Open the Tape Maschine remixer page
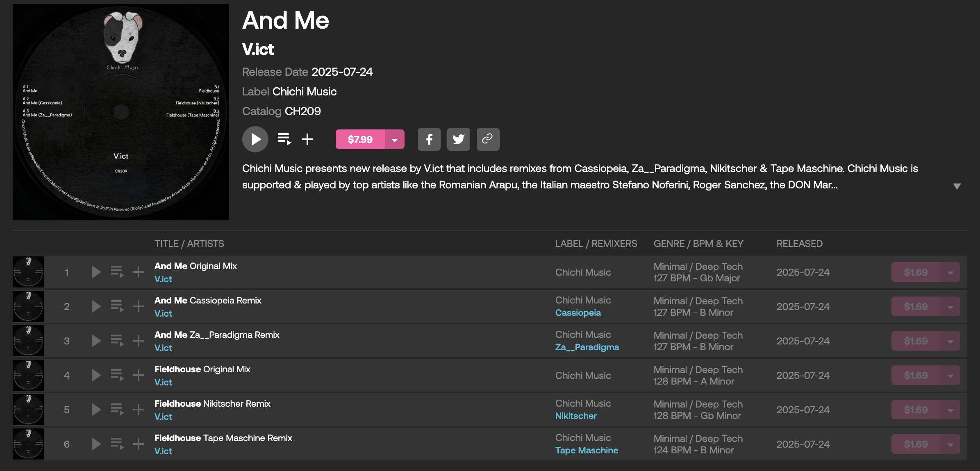 pos(587,451)
